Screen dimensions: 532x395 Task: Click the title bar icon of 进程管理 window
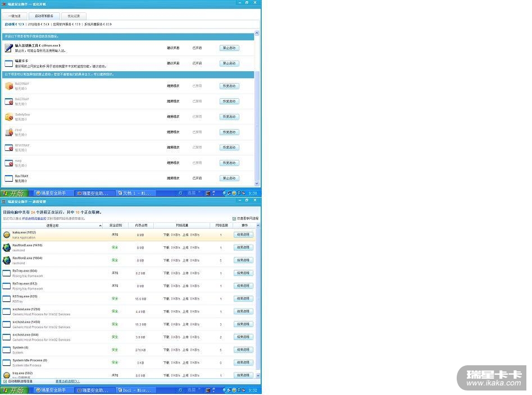click(4, 201)
